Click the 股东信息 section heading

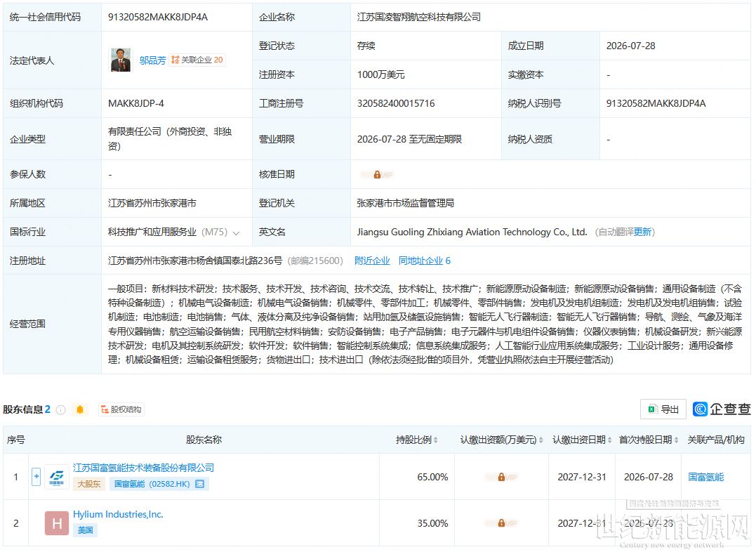22,409
